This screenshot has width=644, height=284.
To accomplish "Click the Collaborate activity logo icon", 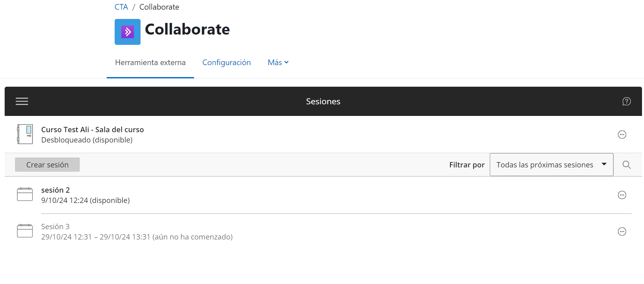I will coord(128,32).
